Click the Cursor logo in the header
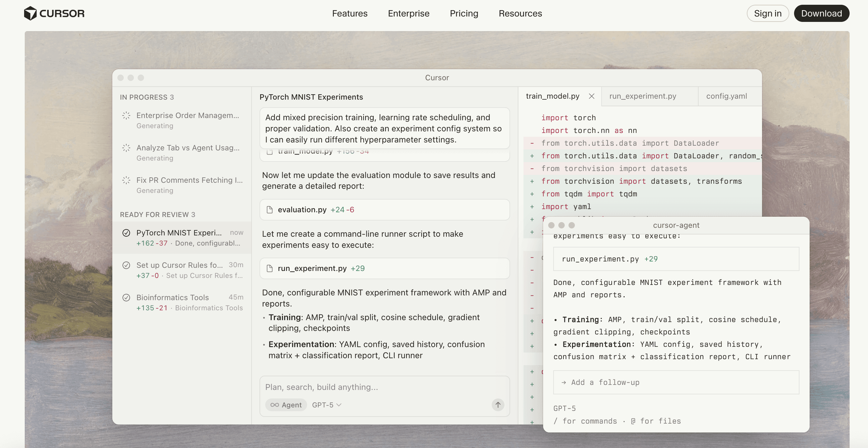Image resolution: width=868 pixels, height=448 pixels. coord(54,13)
